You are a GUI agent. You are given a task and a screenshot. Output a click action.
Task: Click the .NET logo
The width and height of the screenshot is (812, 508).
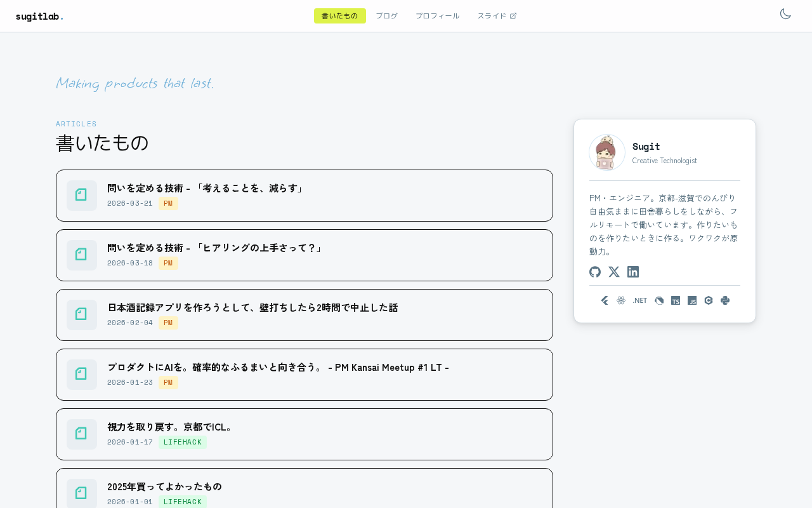pos(640,300)
